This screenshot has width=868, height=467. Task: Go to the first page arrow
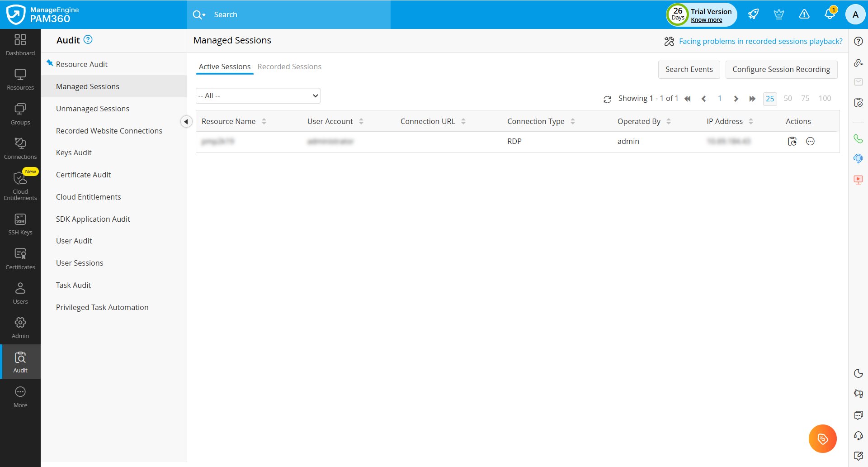(x=687, y=99)
